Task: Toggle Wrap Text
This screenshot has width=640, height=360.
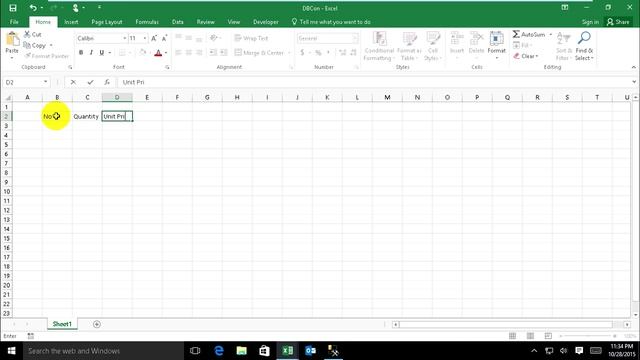Action: [x=251, y=38]
